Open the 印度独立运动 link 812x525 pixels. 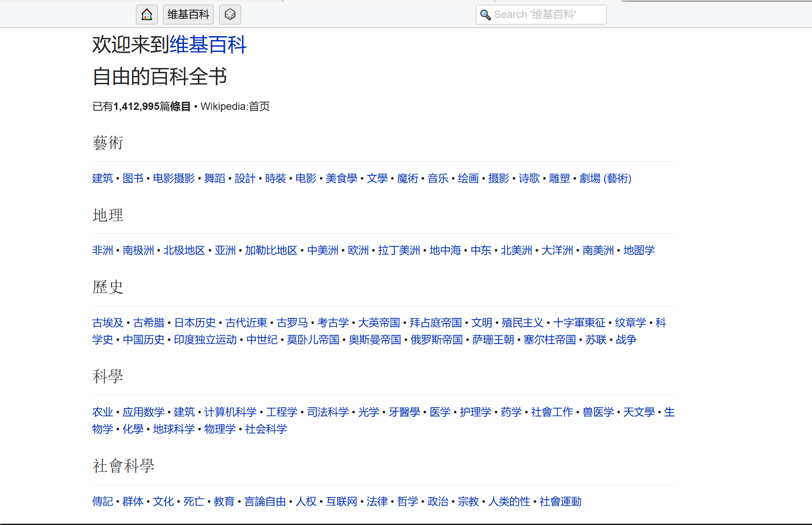pos(205,340)
